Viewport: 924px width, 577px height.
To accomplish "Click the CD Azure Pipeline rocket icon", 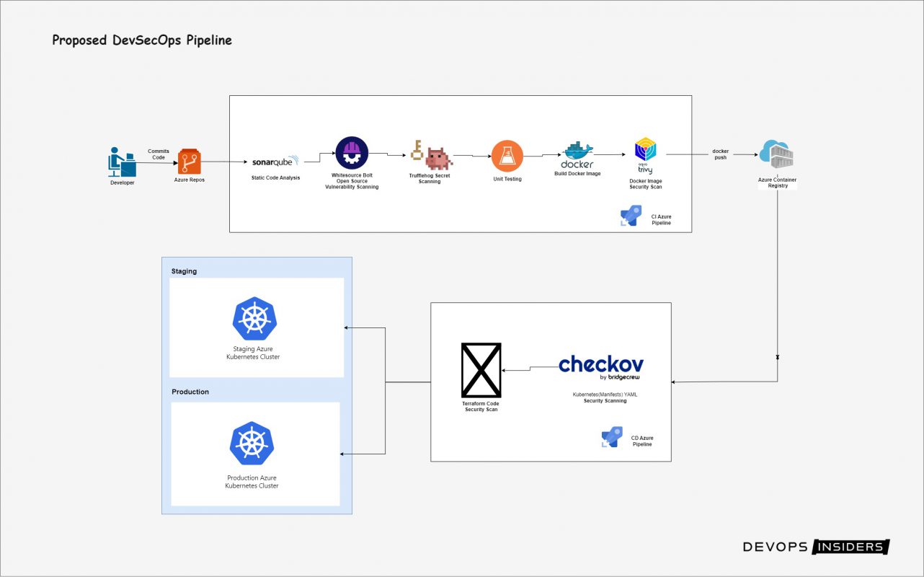I will pyautogui.click(x=611, y=437).
